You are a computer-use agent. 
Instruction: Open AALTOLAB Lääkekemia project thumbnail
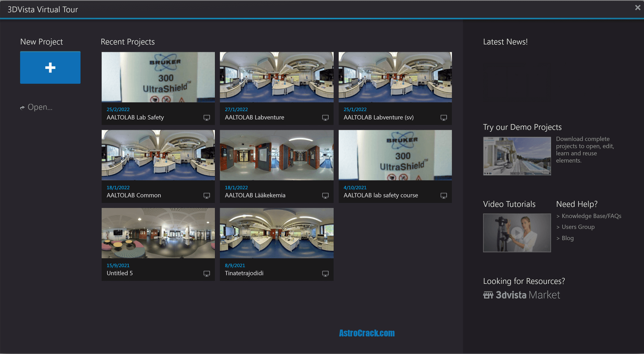(x=277, y=155)
